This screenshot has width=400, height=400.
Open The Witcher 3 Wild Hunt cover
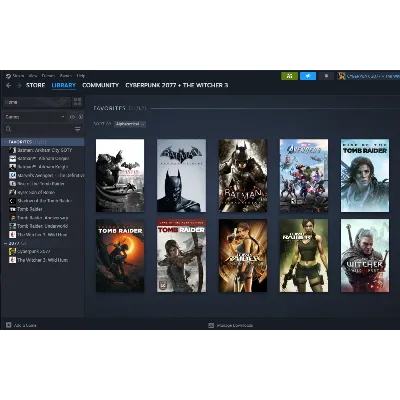coord(365,256)
